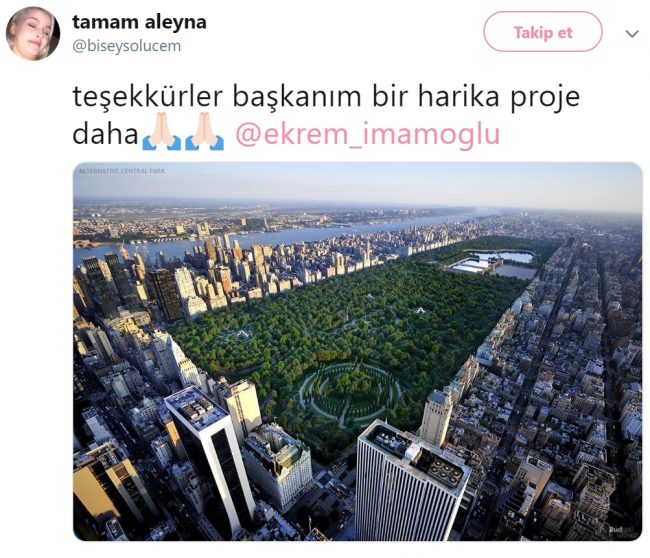
Task: Click the white striped skyscraper in the photo
Action: (x=412, y=483)
